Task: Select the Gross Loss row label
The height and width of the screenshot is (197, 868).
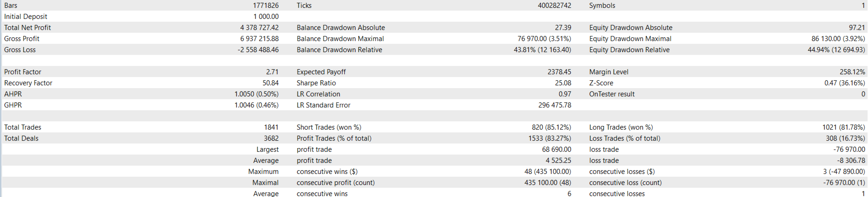Action: click(20, 50)
